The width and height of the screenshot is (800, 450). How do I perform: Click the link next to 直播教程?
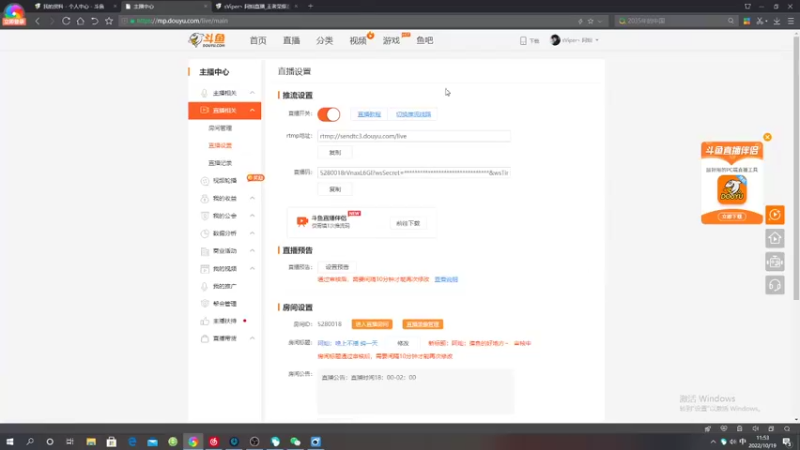click(413, 114)
